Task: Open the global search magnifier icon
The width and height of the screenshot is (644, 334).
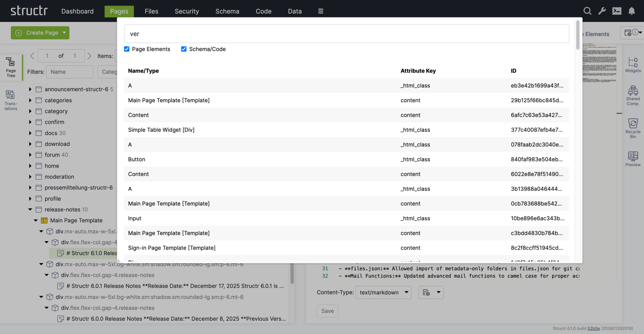Action: [587, 11]
